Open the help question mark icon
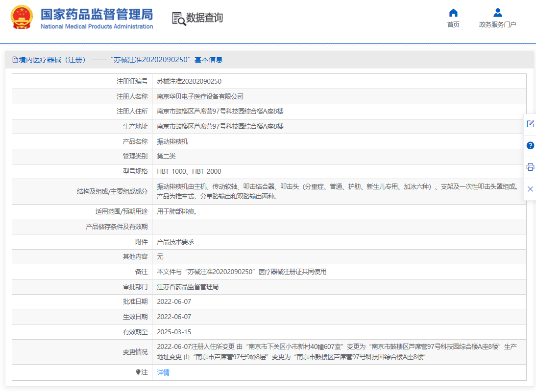Image resolution: width=536 pixels, height=392 pixels. (530, 145)
